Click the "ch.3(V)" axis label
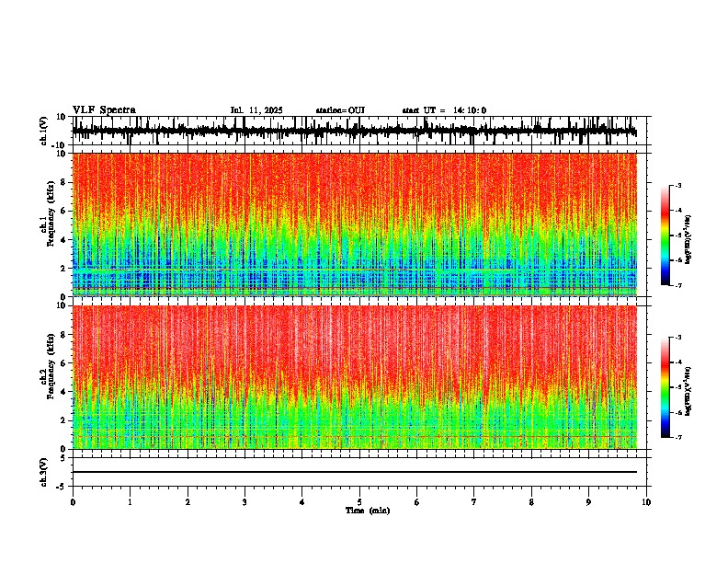Viewport: 728px width, 563px height. 44,472
